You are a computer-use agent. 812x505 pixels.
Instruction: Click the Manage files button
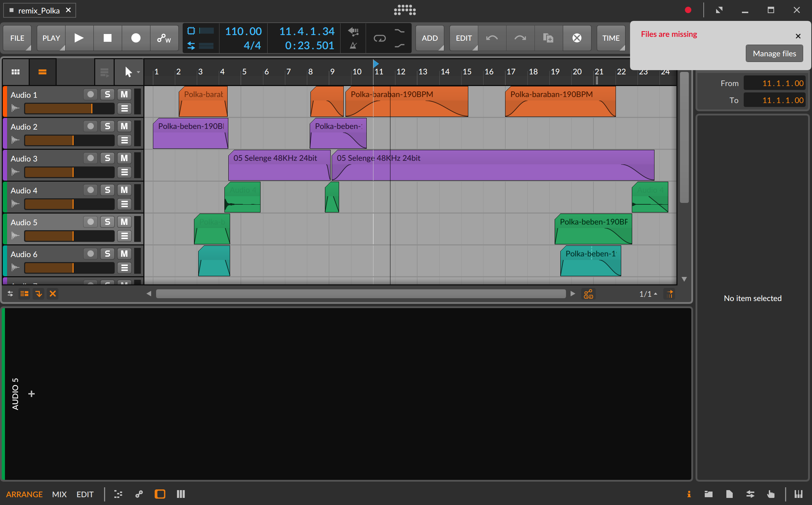point(774,53)
